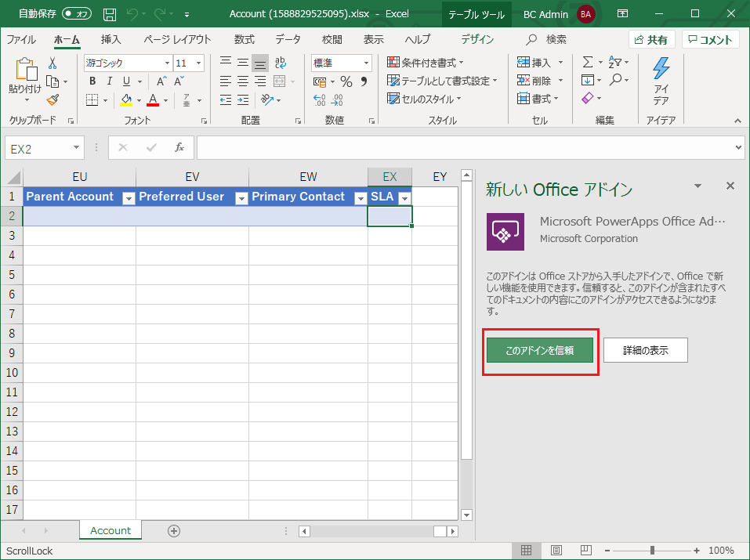This screenshot has height=560, width=750.
Task: Click the Save icon in title bar
Action: click(110, 14)
